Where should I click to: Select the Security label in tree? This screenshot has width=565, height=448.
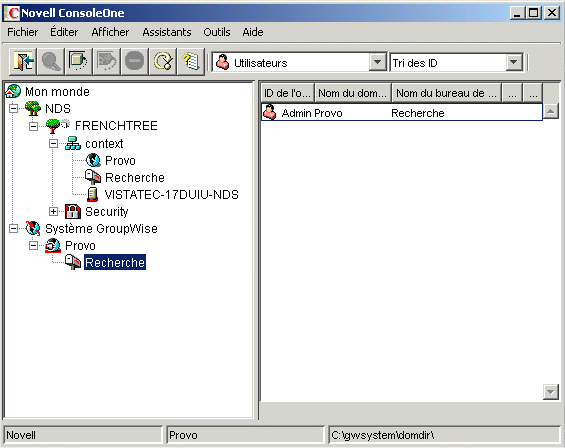point(107,212)
